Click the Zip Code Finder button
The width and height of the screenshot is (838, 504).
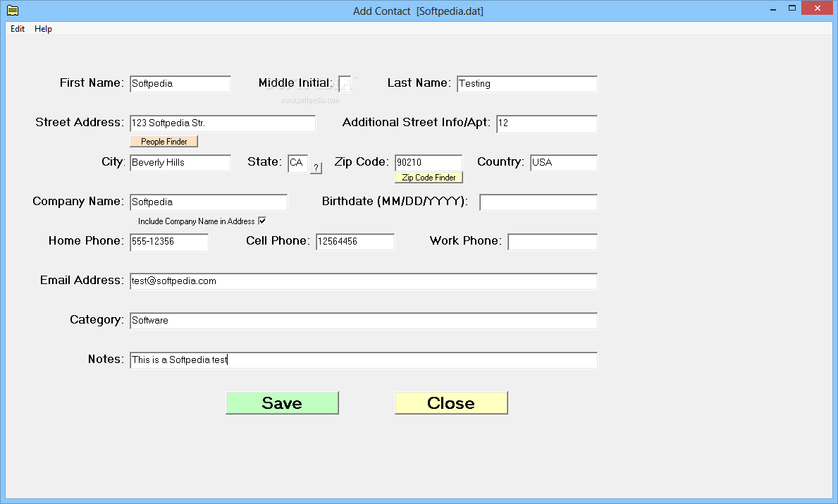429,178
